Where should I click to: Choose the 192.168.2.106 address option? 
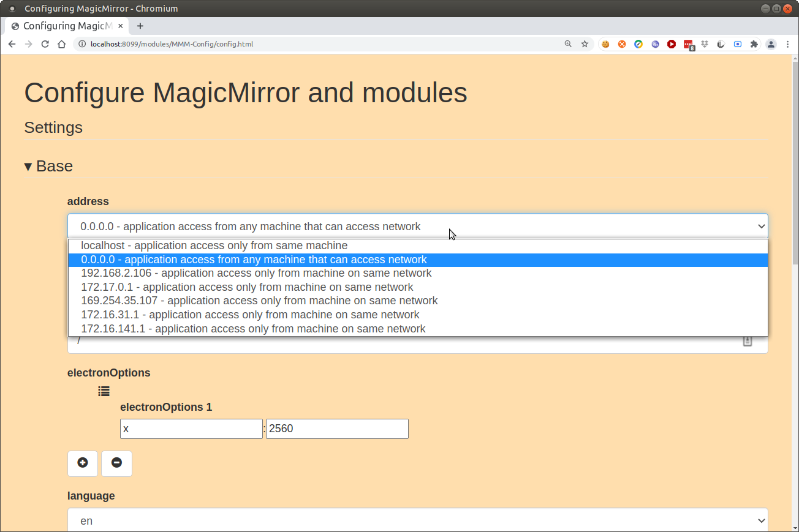coord(418,273)
